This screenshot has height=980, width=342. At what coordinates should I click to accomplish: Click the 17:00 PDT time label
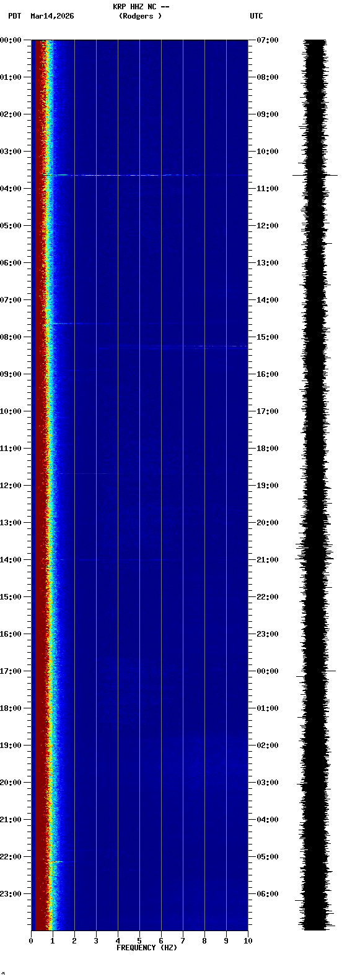tap(11, 671)
